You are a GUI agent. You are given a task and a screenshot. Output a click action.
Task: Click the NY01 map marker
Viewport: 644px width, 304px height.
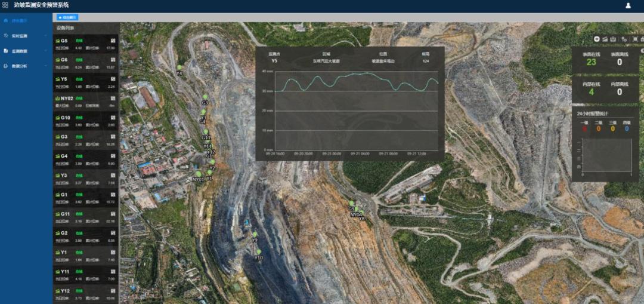point(198,174)
